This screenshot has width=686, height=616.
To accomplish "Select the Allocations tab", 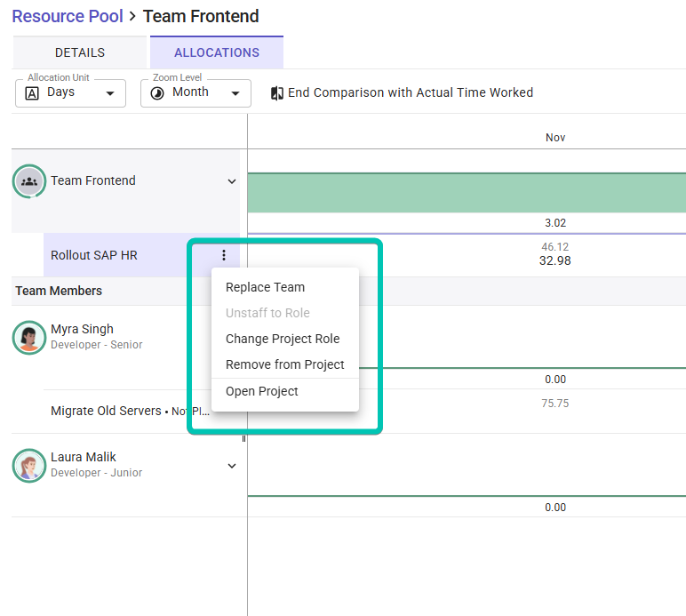I will 217,52.
